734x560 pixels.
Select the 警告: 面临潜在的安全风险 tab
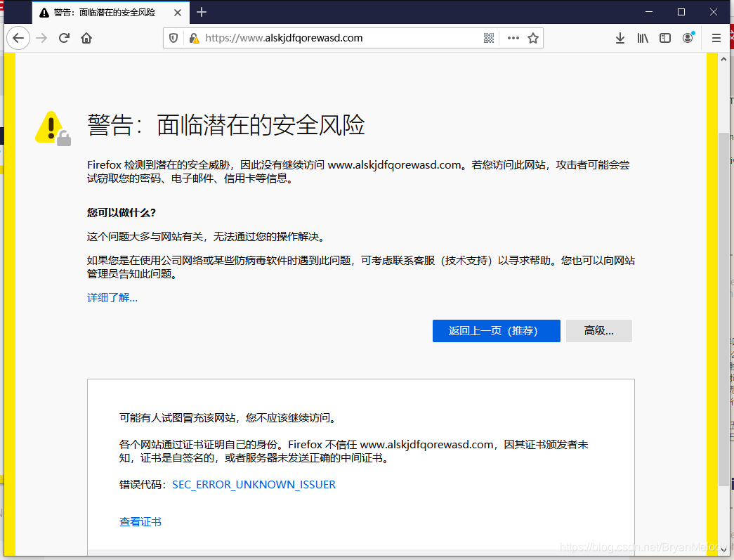(x=111, y=13)
